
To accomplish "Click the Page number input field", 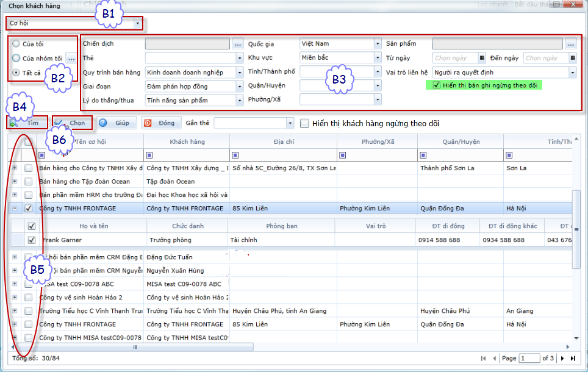I will (529, 359).
